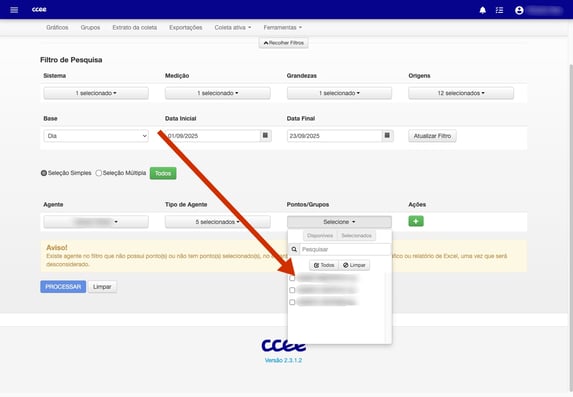Collapse the Pontos/Grupos Selecione dropdown
The height and width of the screenshot is (397, 573).
(339, 222)
